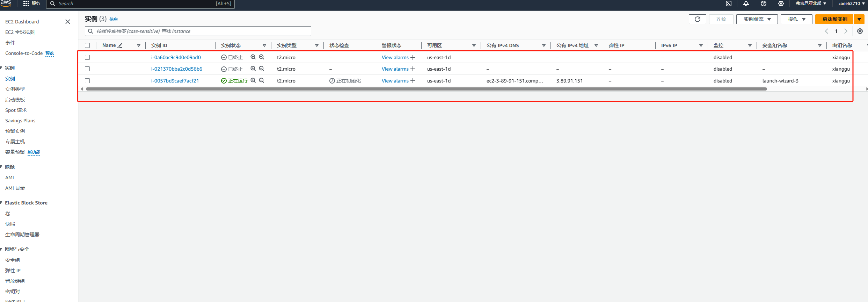Open 实例类型 in sidebar
The image size is (868, 302).
point(15,89)
